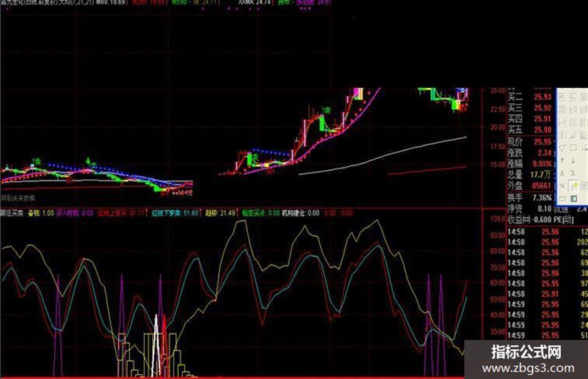Click the 涨跌 value 2.34
The width and height of the screenshot is (588, 379).
pyautogui.click(x=544, y=152)
